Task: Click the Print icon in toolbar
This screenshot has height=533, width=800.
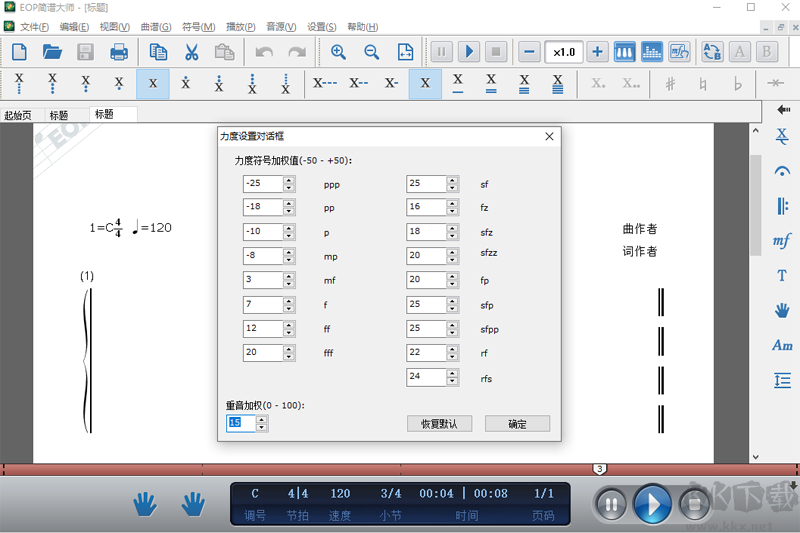Action: tap(119, 52)
